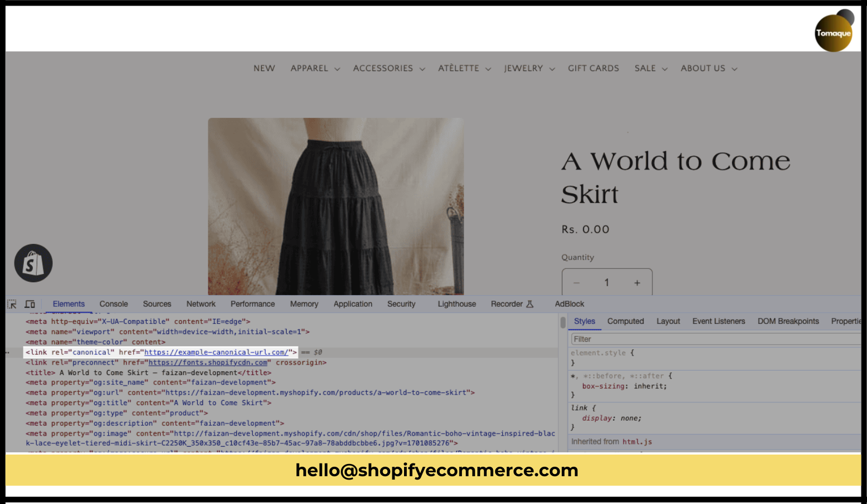
Task: Click the fonts.shopifycdn.com href link
Action: click(208, 362)
